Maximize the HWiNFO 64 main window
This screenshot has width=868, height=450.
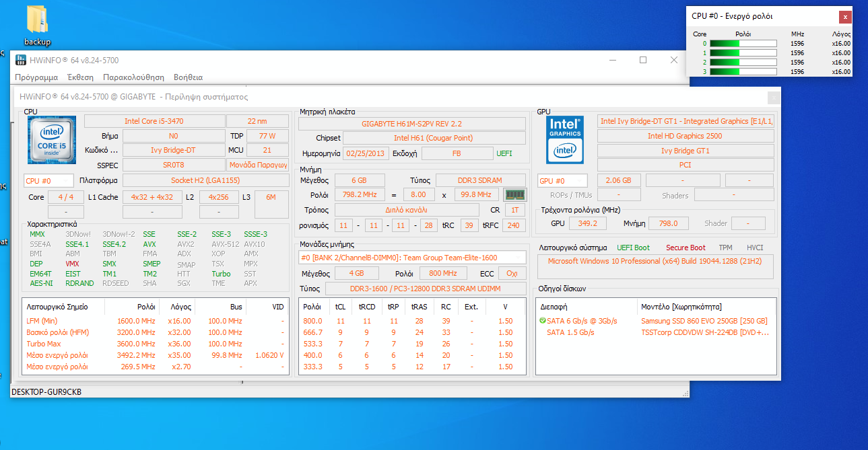tap(643, 60)
